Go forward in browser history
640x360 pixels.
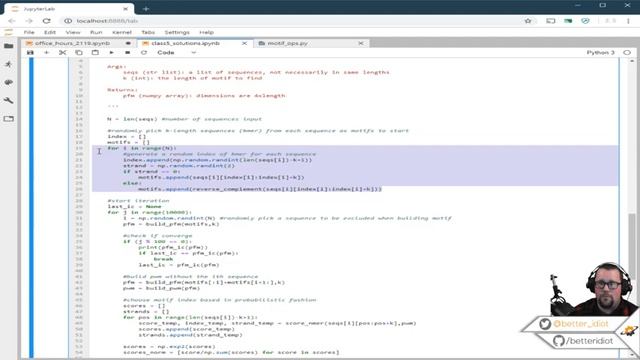[x=29, y=21]
